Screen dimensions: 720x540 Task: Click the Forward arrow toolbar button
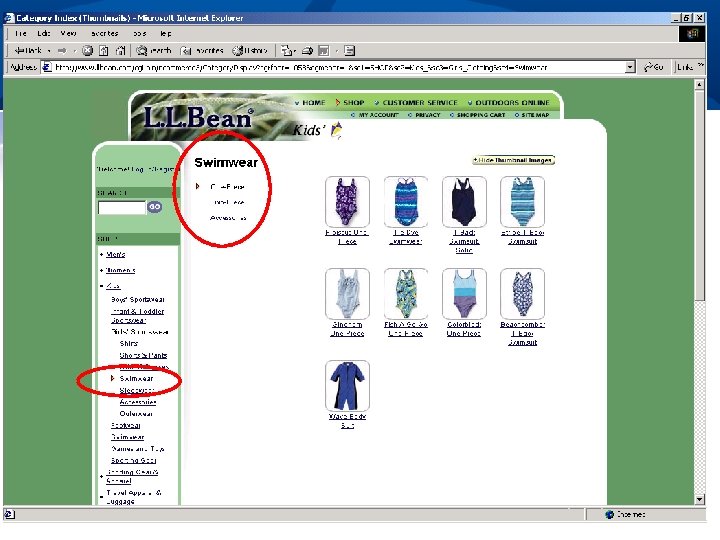(62, 51)
